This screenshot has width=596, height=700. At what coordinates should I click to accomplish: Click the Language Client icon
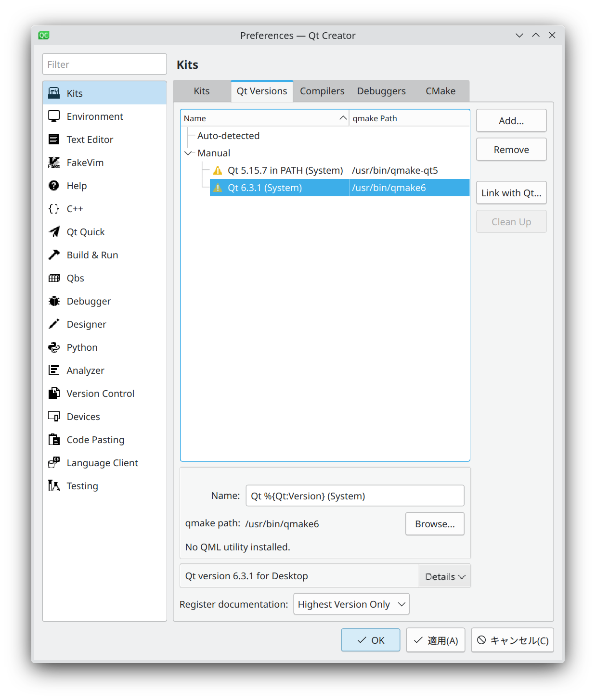pyautogui.click(x=54, y=462)
